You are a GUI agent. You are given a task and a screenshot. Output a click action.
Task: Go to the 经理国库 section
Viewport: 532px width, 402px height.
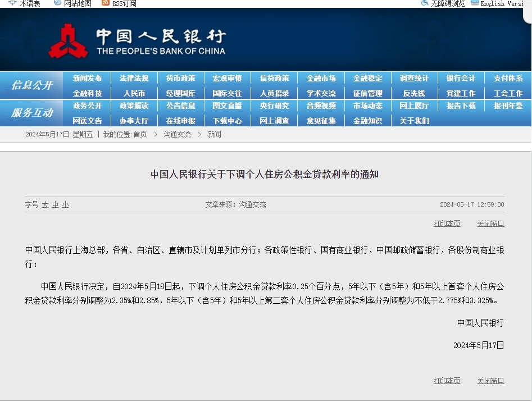coord(180,93)
